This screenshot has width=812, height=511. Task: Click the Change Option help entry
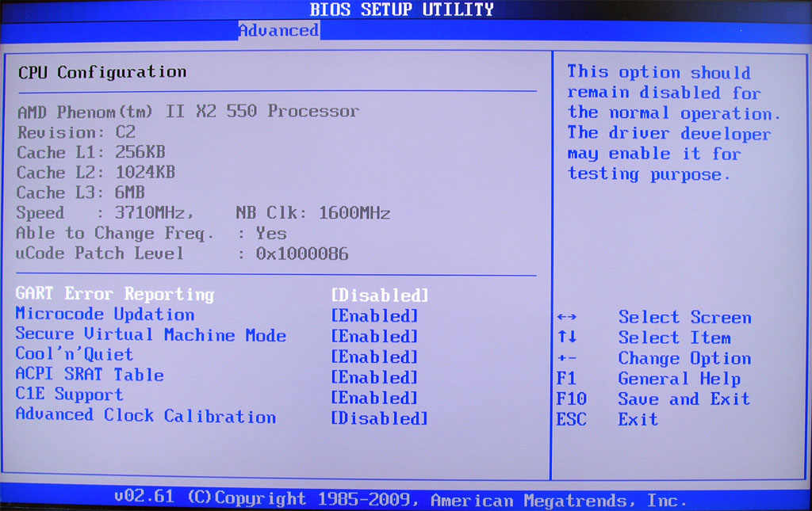684,358
